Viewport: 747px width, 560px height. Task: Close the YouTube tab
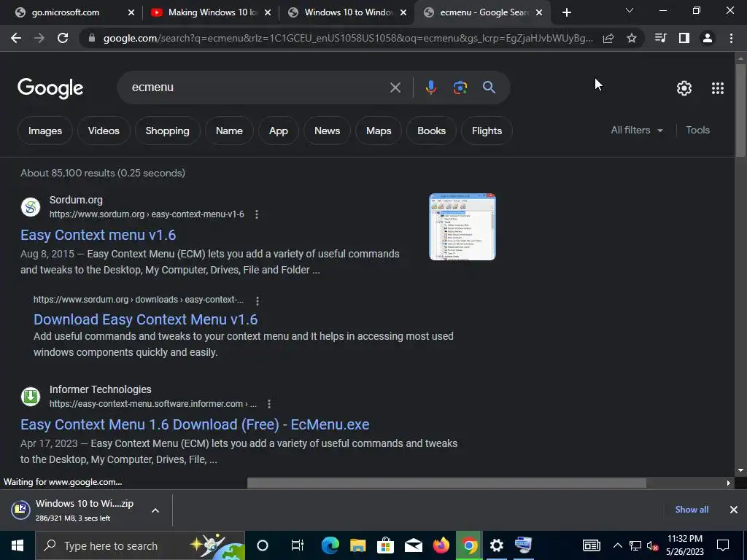point(268,13)
